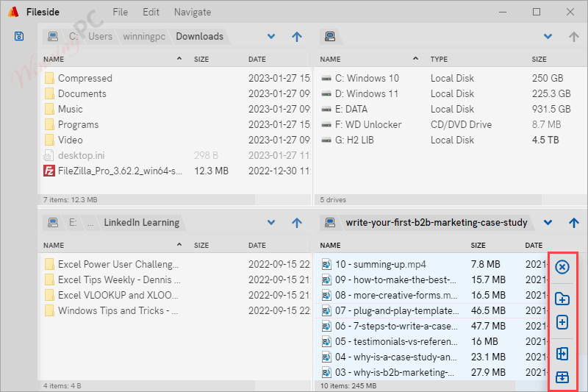Click the E: breadcrumb segment
Viewport: 588px width, 392px height.
(73, 222)
